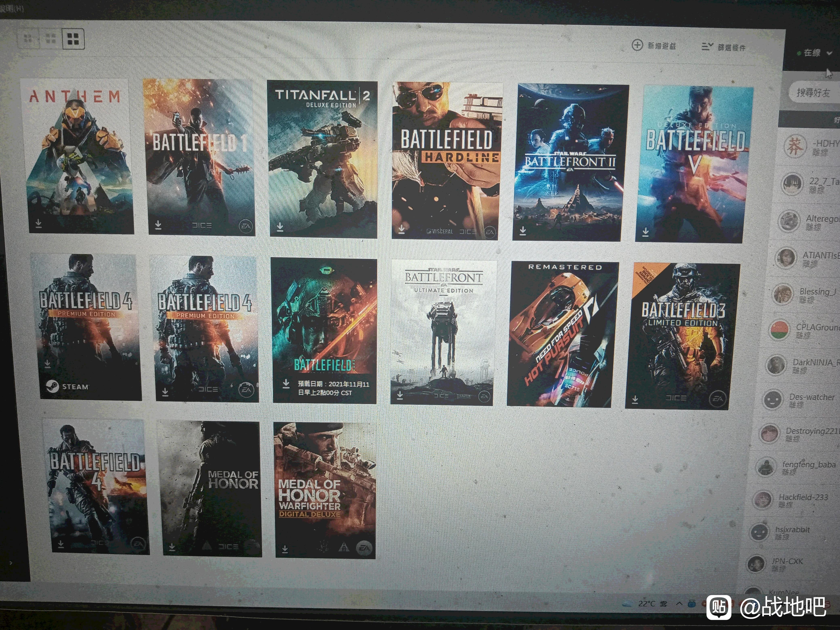Select friend 22_7_Ta in friends list
This screenshot has width=840, height=630.
click(808, 185)
